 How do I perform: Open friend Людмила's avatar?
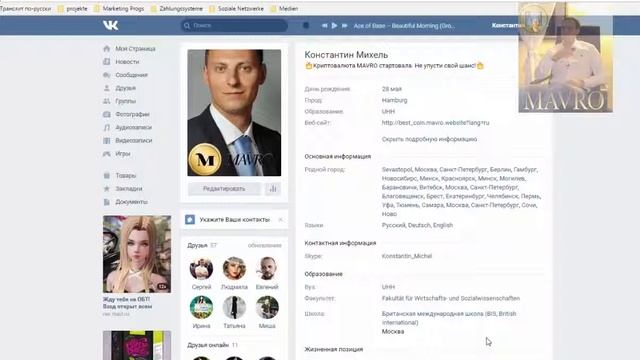click(234, 269)
